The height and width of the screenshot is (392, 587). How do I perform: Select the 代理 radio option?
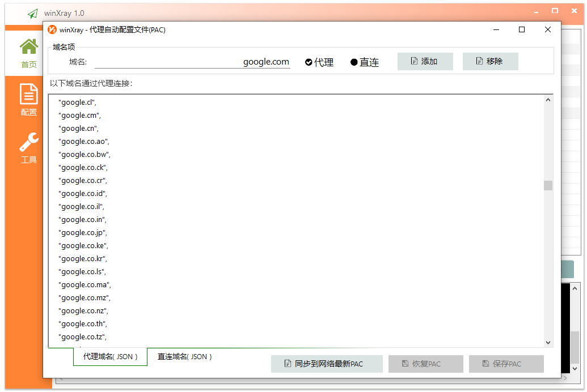coord(319,62)
